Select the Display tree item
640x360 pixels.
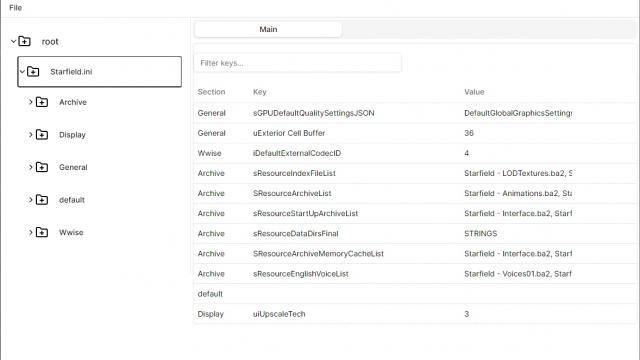click(x=72, y=135)
